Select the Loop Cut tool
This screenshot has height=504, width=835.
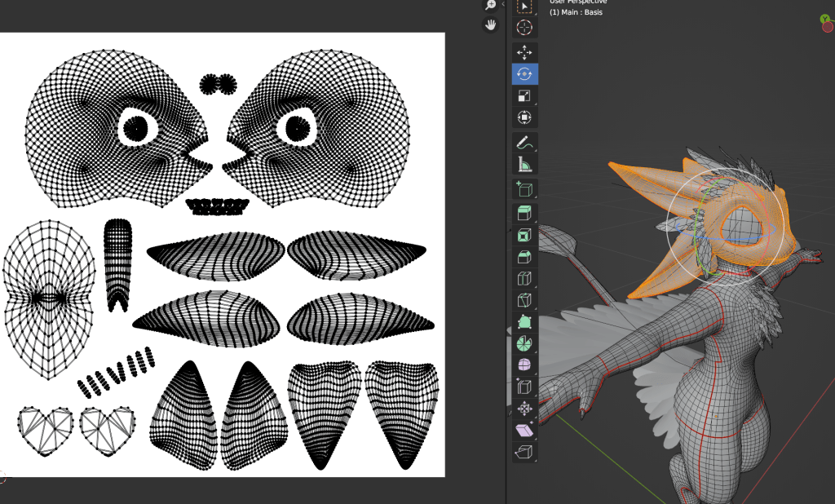524,279
